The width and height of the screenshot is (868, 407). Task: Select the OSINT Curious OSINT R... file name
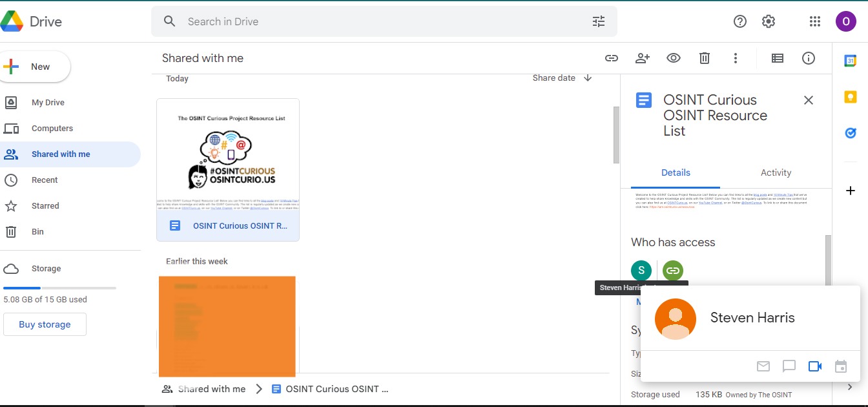(240, 225)
